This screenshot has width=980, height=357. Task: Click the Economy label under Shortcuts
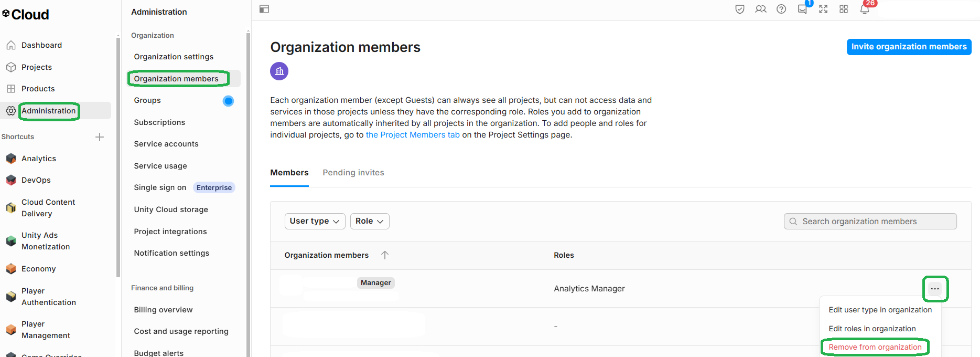[38, 269]
